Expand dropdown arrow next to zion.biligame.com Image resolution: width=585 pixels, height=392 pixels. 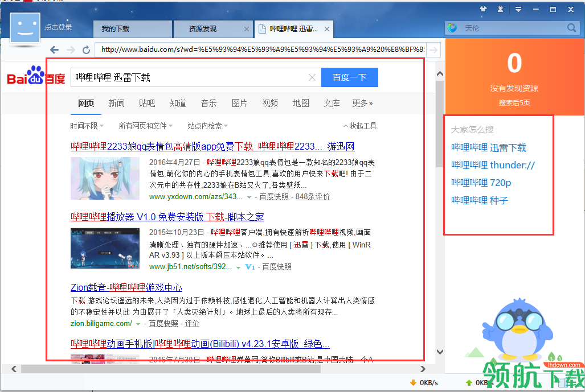click(138, 324)
